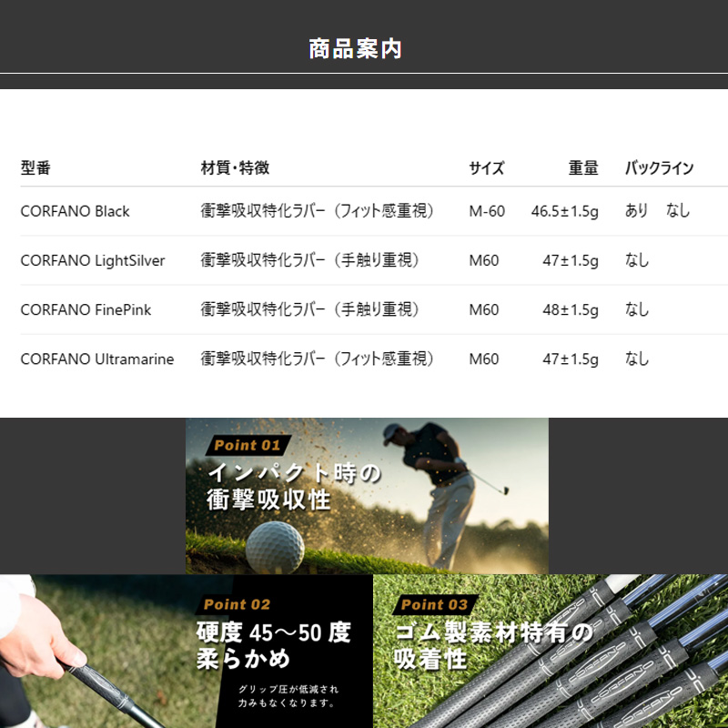The width and height of the screenshot is (728, 728).
Task: Open the Point 01 impact absorption banner
Action: [367, 496]
